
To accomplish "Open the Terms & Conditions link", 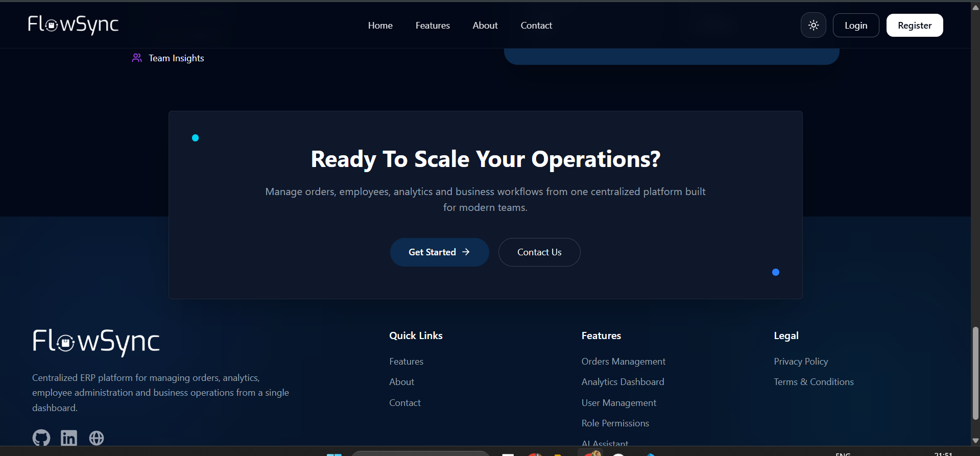I will point(814,382).
